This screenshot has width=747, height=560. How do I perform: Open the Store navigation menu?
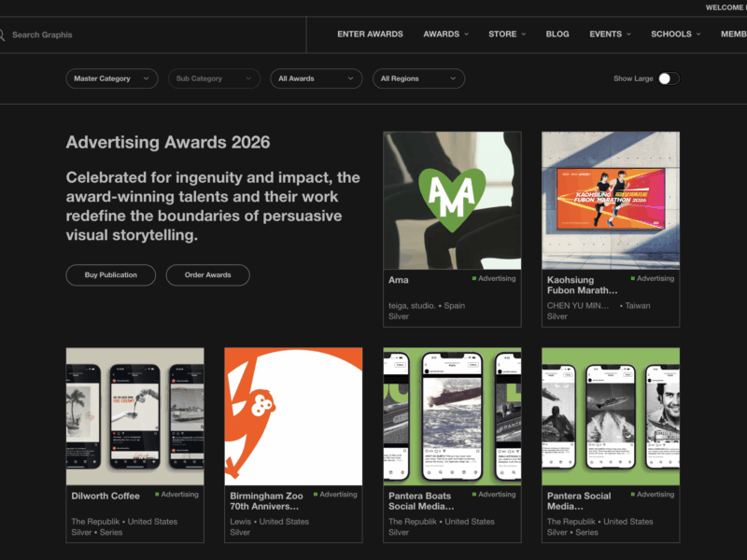pos(507,35)
